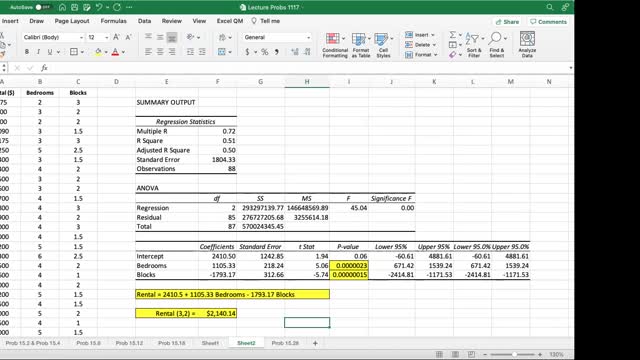This screenshot has height=360, width=640.
Task: Apply currency dollar format
Action: pos(247,52)
